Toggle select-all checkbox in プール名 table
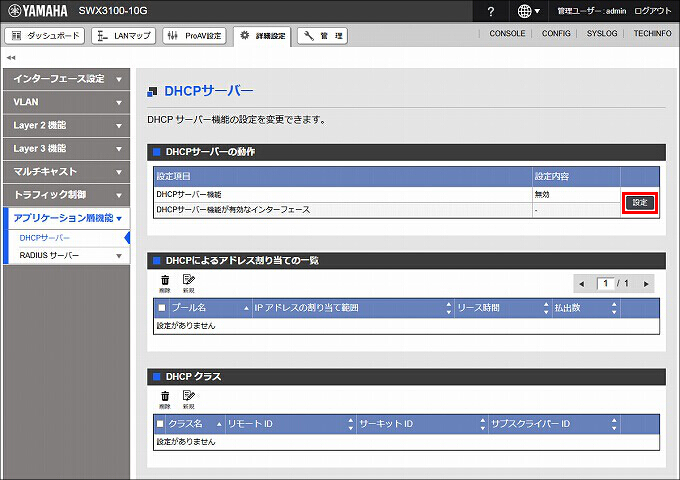This screenshot has width=680, height=480. (162, 308)
